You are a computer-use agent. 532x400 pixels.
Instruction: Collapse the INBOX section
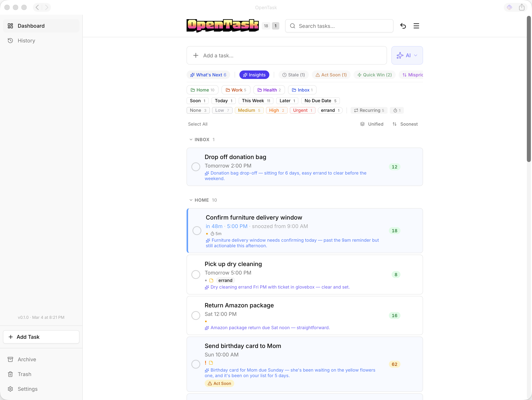click(x=191, y=140)
